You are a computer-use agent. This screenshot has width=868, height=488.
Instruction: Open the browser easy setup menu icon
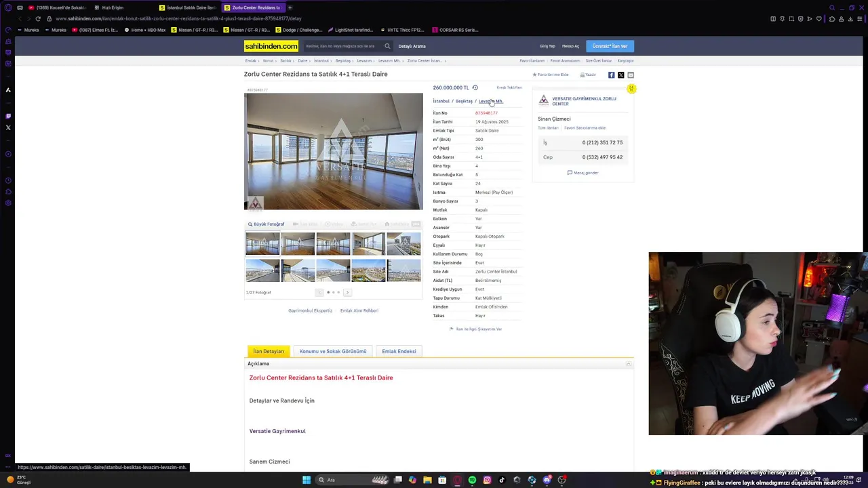point(860,19)
